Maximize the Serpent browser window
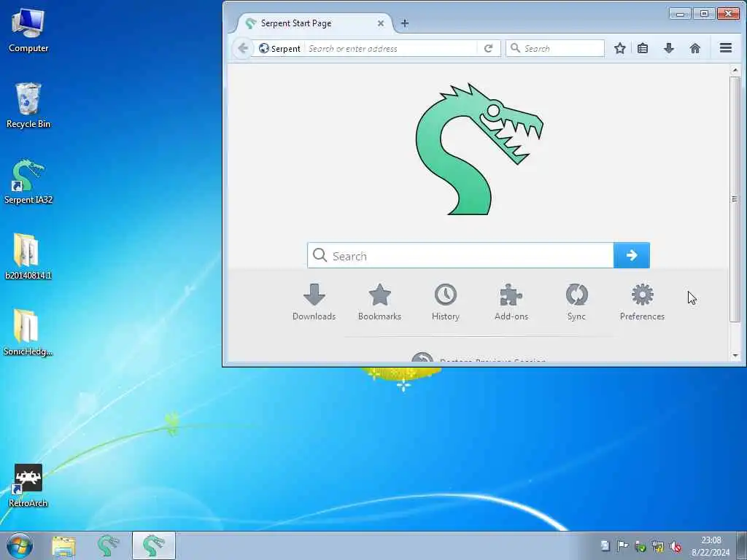This screenshot has width=747, height=560. (704, 14)
